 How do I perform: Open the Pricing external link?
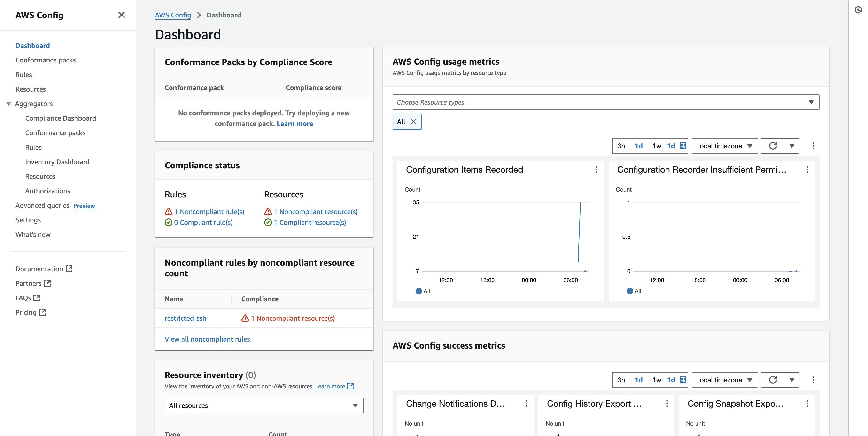31,312
